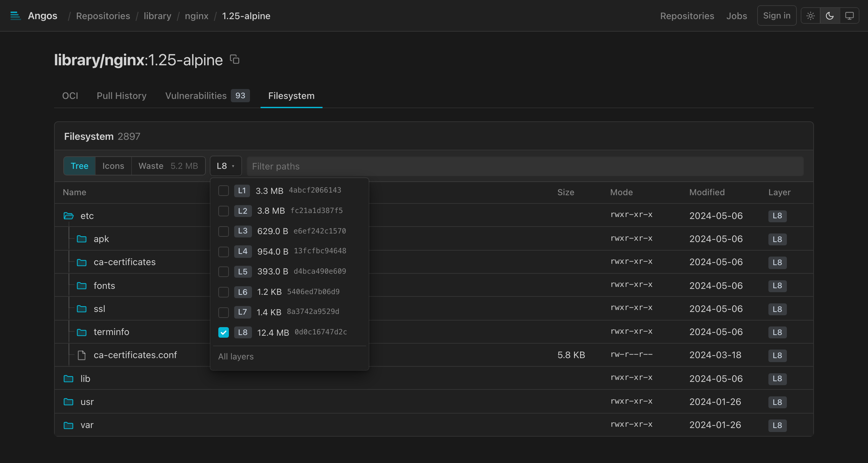Expand the lib tree row
The width and height of the screenshot is (868, 463).
pos(434,379)
